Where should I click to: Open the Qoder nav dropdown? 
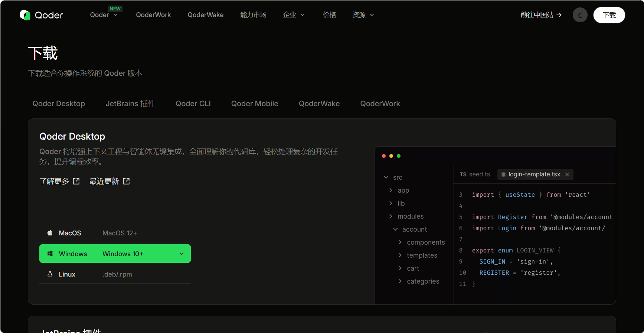(104, 15)
